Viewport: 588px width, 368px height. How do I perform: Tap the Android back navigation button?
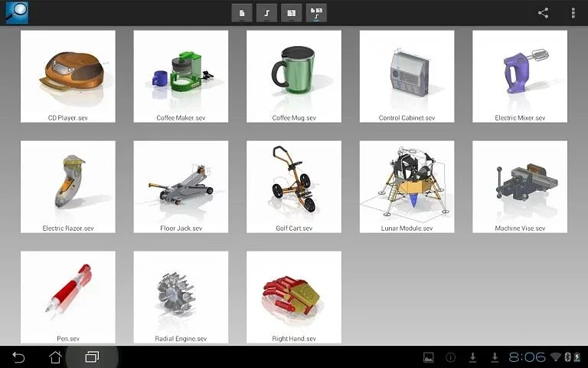(18, 356)
